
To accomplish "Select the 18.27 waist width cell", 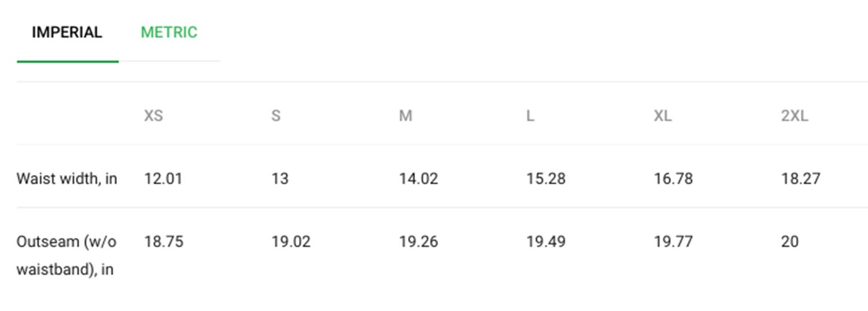I will [801, 179].
